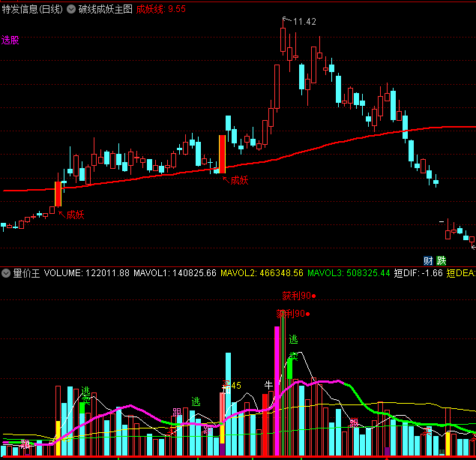Click the lower 获利90 marker
The width and height of the screenshot is (476, 460).
tap(293, 314)
